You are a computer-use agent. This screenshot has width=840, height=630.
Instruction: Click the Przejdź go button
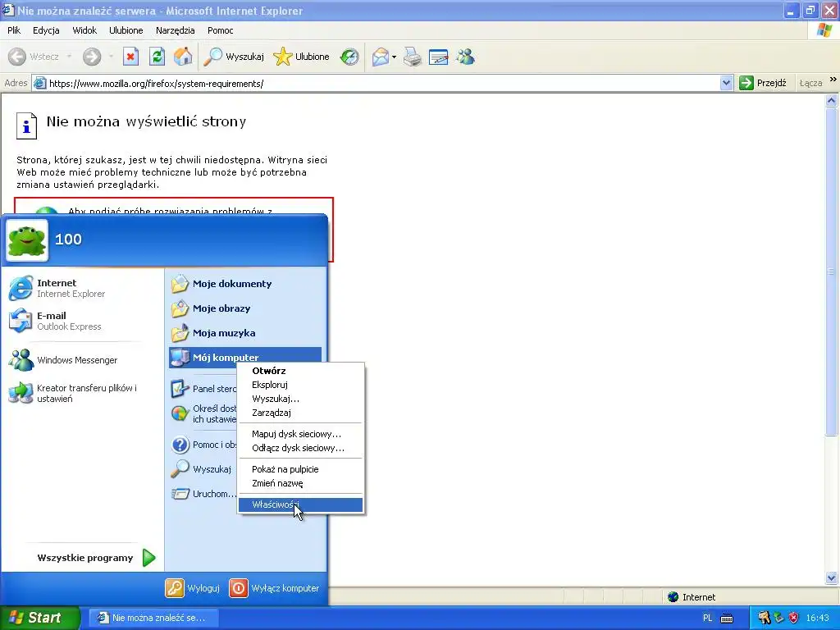pos(763,83)
